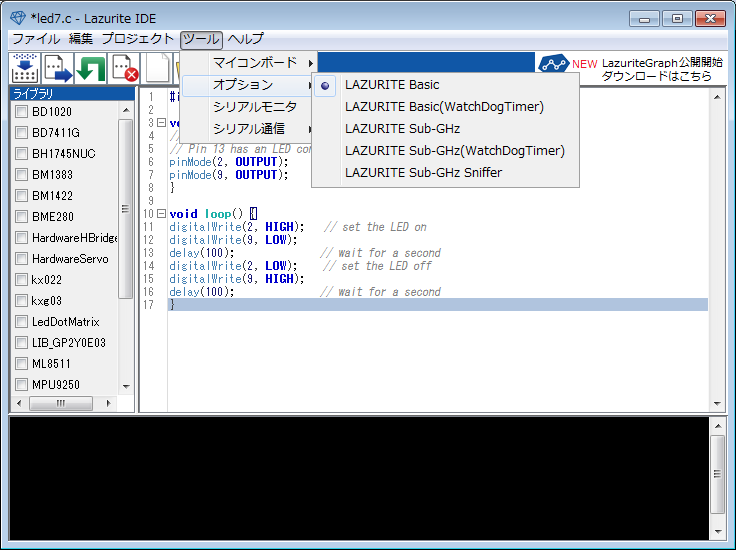Screen dimensions: 736x550
Task: Open the ファイル menu
Action: click(x=36, y=39)
